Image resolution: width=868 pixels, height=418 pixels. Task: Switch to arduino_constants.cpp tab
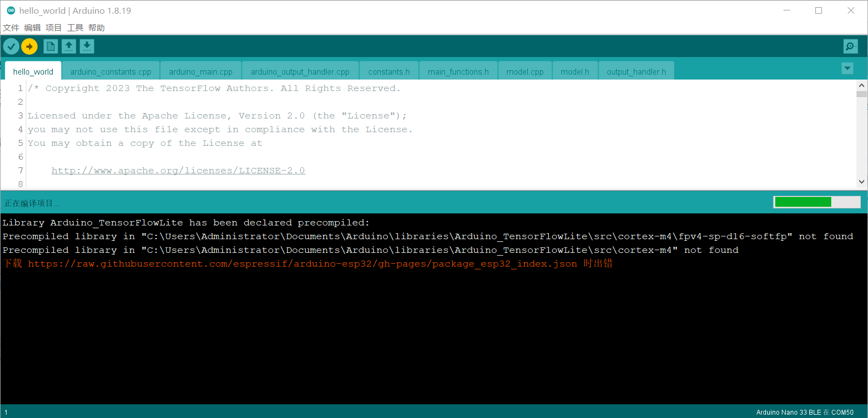click(x=111, y=71)
